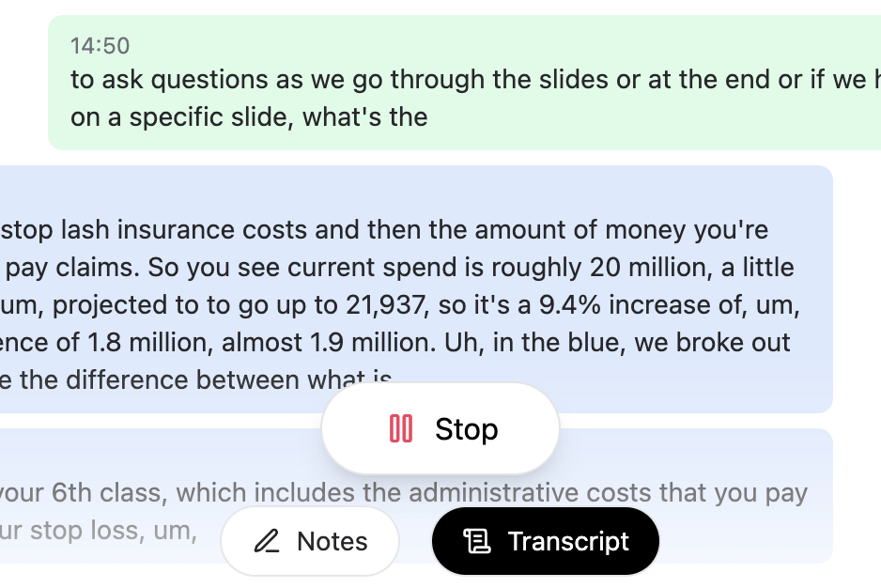Screen dimensions: 881x588
Task: Click the 14:50 timestamp
Action: (100, 45)
